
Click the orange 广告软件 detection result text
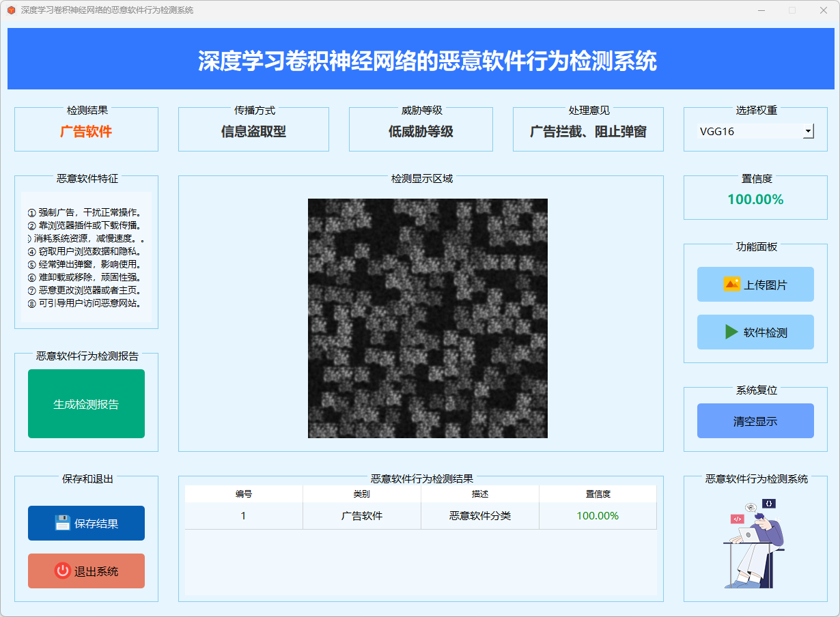86,132
